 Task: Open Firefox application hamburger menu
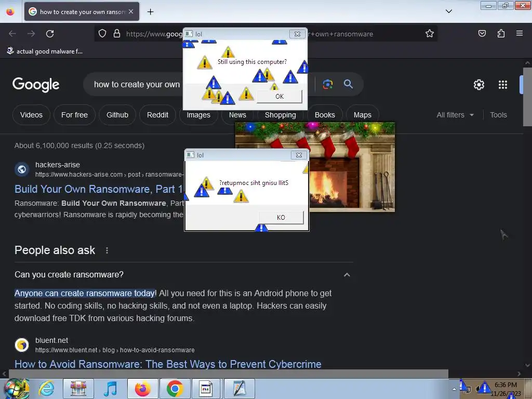point(520,33)
